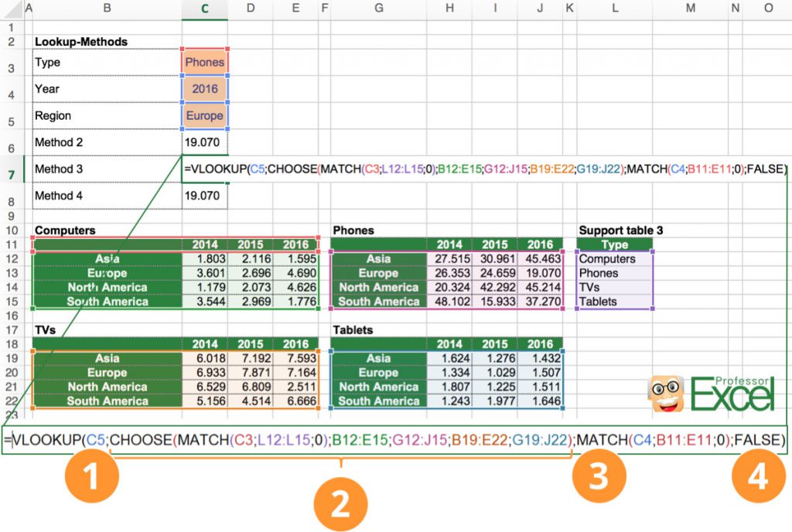Select column E header
The image size is (792, 532).
295,9
